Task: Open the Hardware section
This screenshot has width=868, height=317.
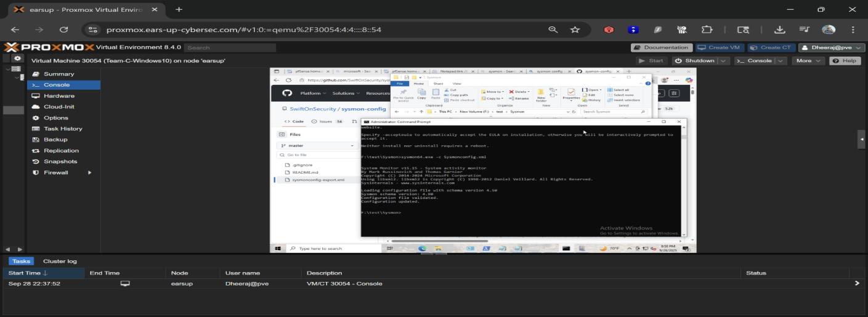Action: tap(63, 96)
